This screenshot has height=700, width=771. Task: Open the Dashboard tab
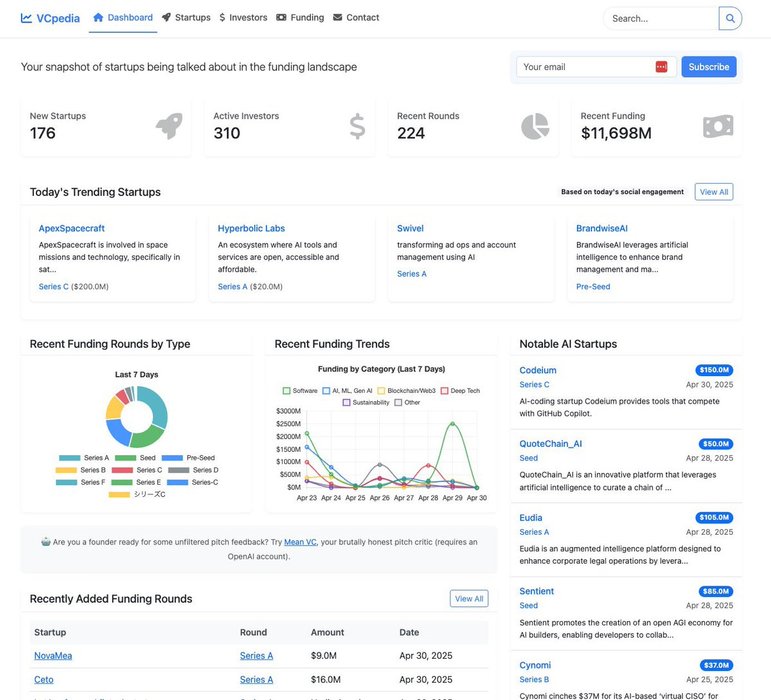123,18
